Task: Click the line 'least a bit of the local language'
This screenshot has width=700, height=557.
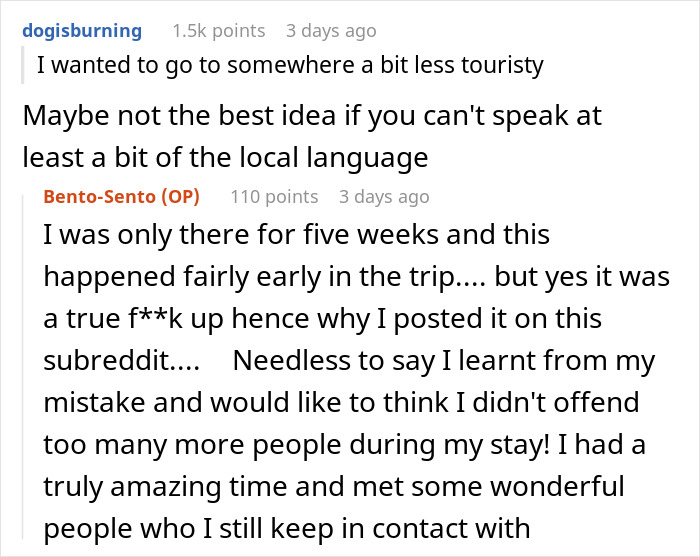Action: coord(225,158)
